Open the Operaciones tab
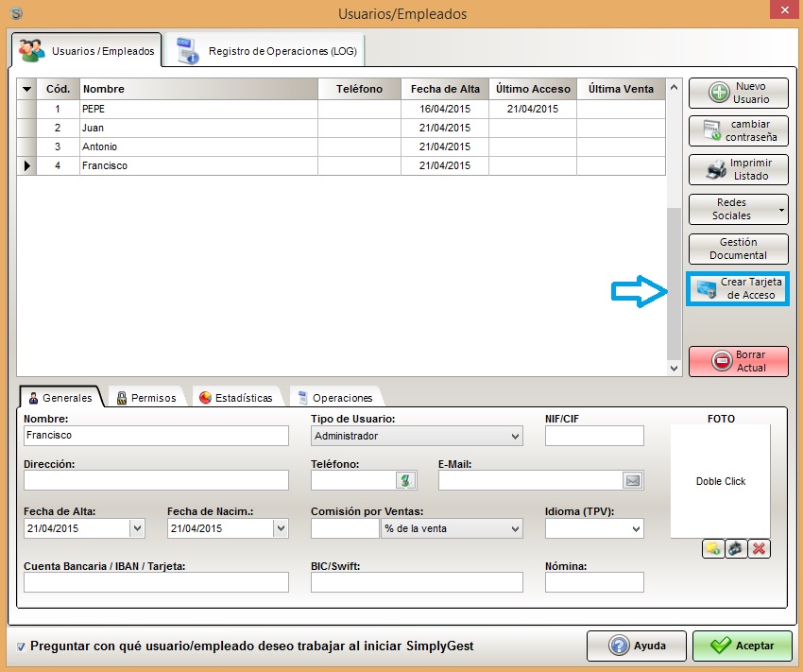The height and width of the screenshot is (672, 803). pyautogui.click(x=335, y=398)
